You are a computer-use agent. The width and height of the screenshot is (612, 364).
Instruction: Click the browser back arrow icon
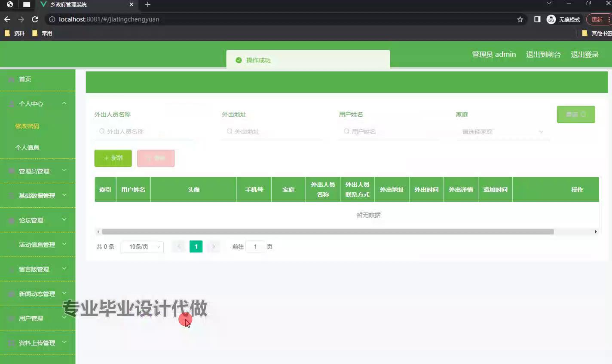coord(7,19)
